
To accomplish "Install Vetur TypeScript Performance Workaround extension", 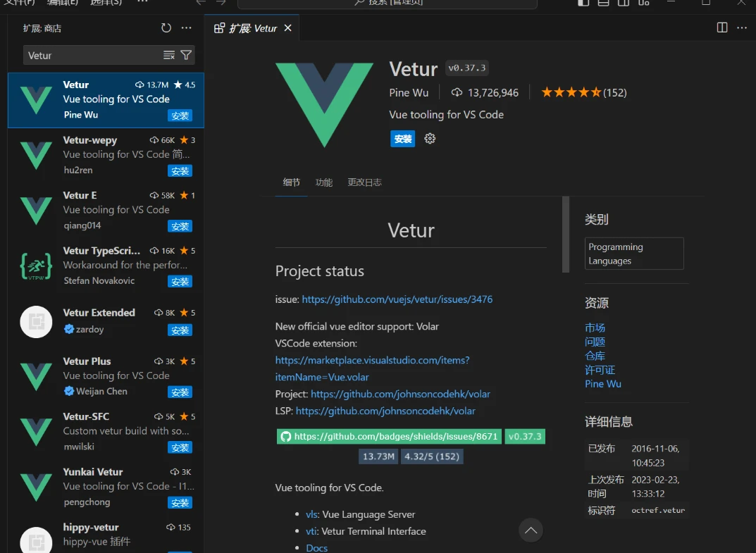I will click(x=180, y=282).
